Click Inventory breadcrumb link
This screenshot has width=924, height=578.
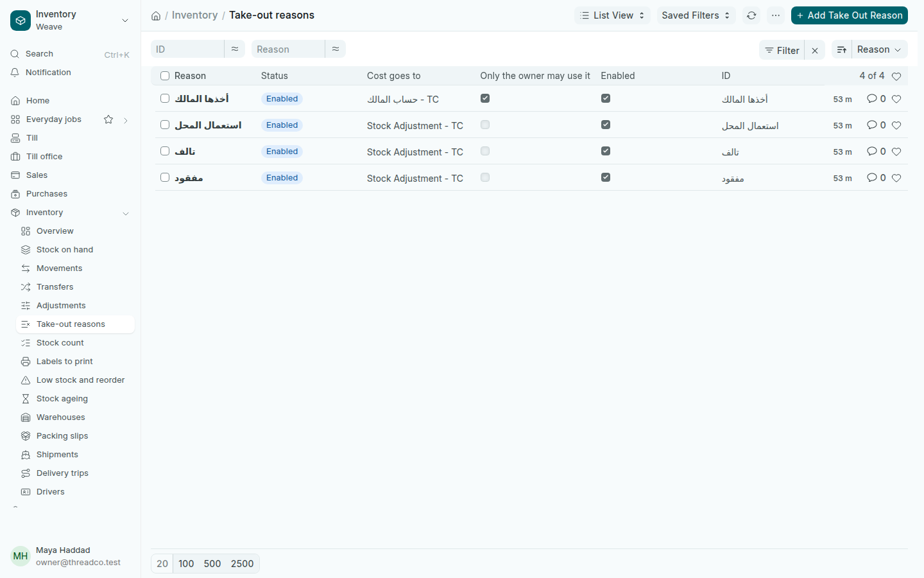coord(194,15)
